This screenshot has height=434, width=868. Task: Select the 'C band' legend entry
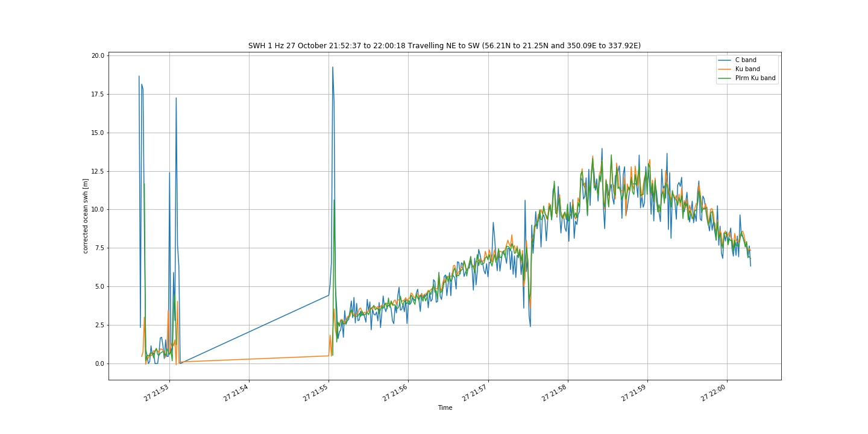[x=746, y=60]
